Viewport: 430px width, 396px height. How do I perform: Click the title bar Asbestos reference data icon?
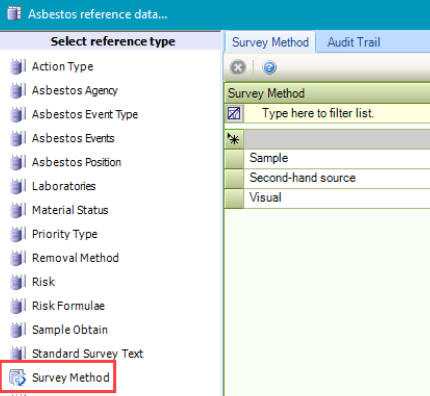click(14, 14)
